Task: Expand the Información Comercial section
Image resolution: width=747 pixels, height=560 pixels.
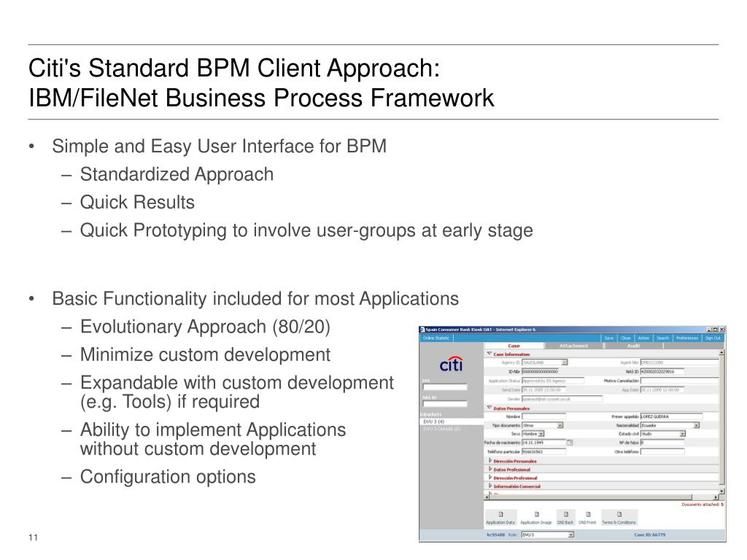Action: pos(490,486)
